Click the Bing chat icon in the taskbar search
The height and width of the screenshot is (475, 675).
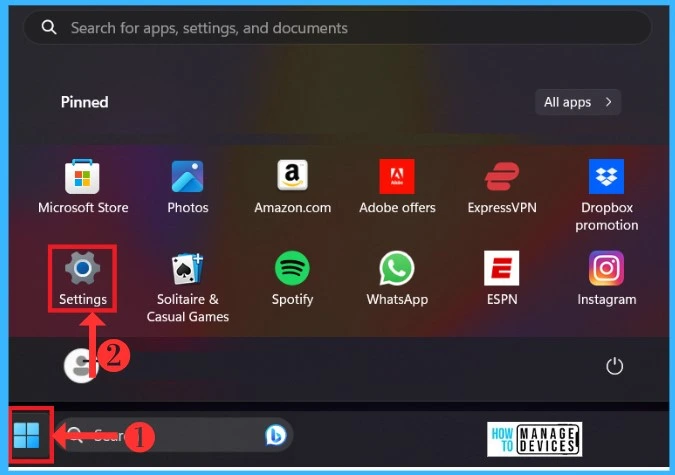[276, 435]
